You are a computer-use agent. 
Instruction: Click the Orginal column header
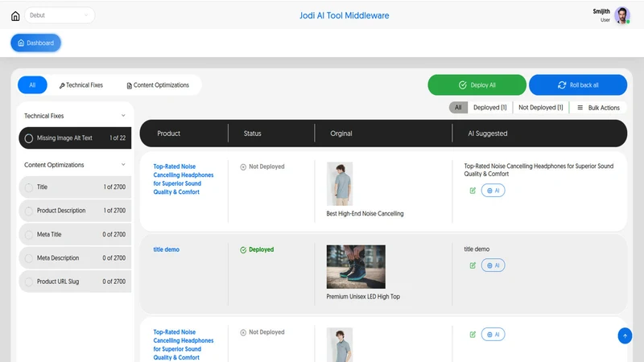point(341,134)
